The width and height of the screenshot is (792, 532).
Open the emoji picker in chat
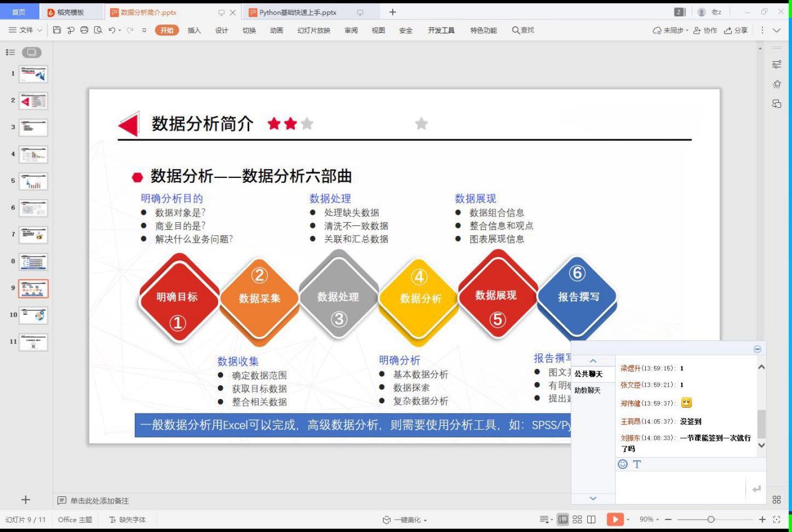(623, 464)
